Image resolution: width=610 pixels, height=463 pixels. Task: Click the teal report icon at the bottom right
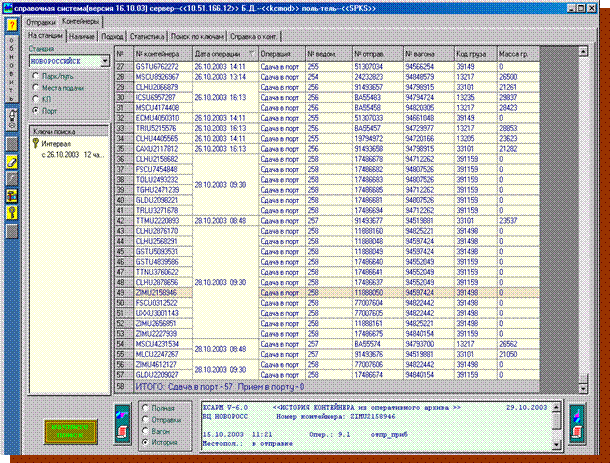[577, 424]
